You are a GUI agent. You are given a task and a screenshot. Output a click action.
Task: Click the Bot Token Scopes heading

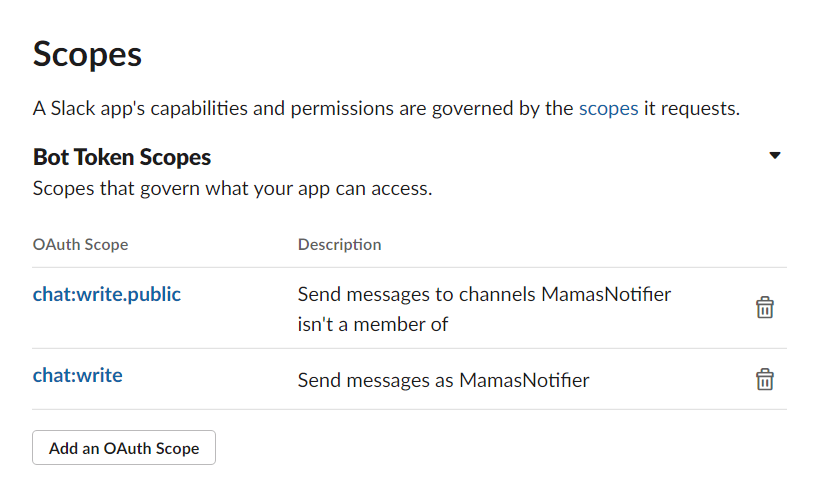[122, 157]
